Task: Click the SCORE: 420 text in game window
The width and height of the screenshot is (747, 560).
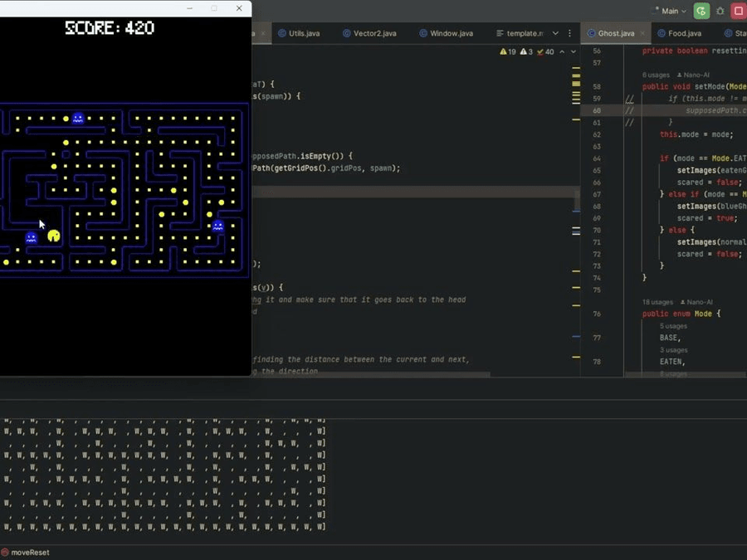Action: point(110,28)
